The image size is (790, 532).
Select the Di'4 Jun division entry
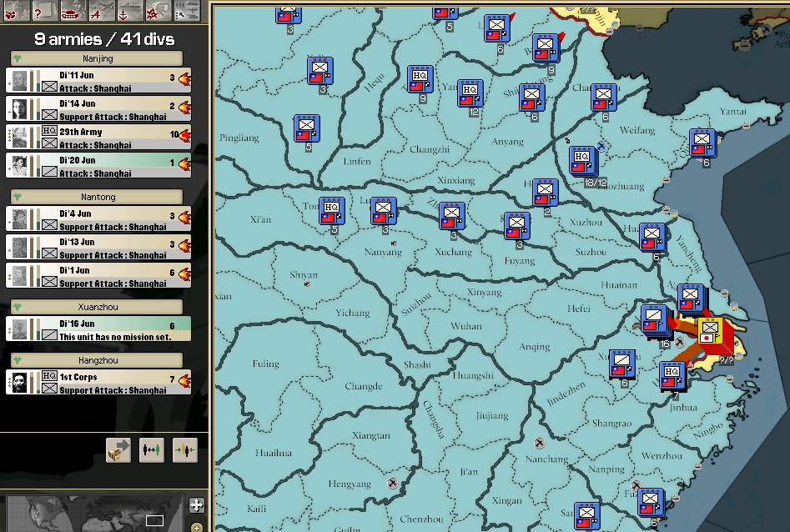(98, 219)
